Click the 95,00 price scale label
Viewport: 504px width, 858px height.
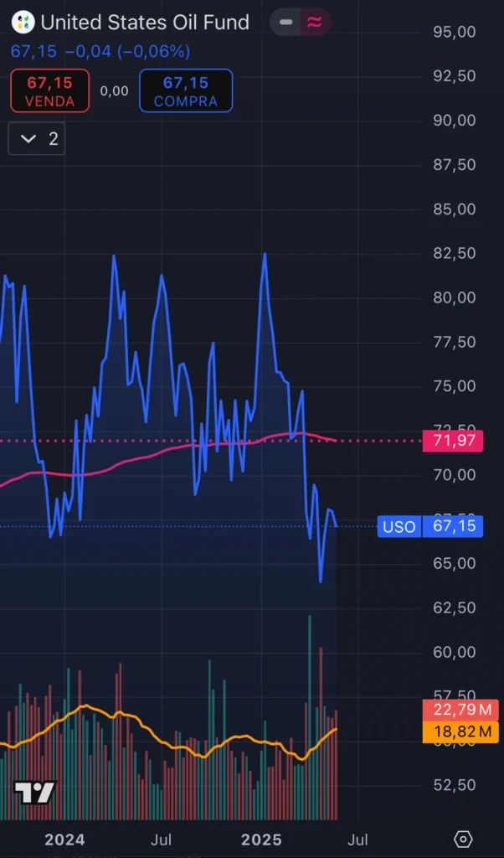coord(455,31)
